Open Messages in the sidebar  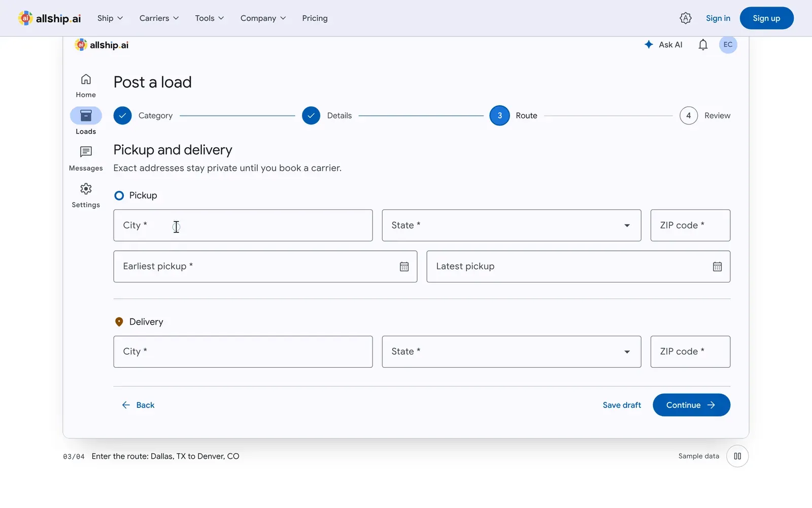(86, 158)
